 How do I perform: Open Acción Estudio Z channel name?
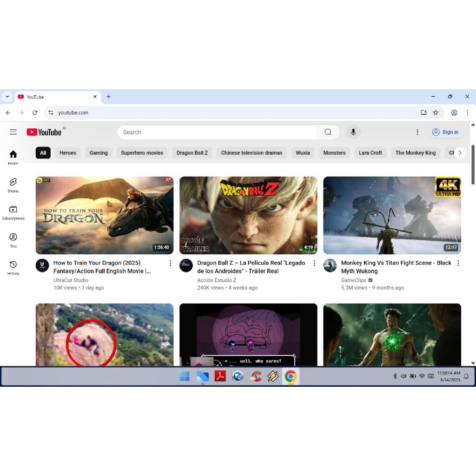pyautogui.click(x=217, y=280)
